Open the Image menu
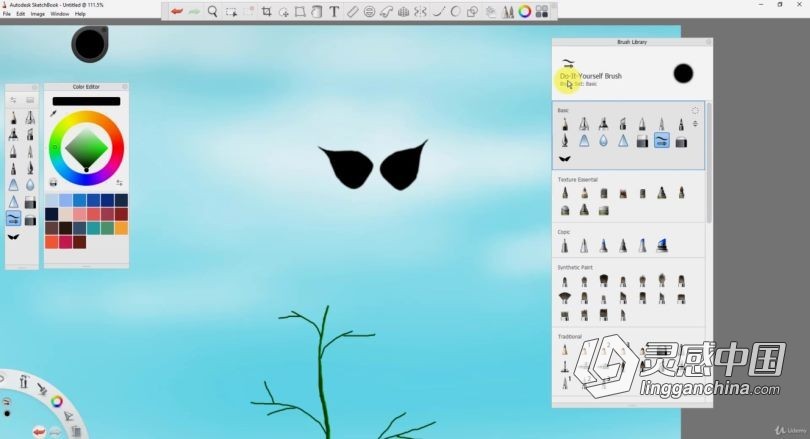810x439 pixels. coord(38,14)
